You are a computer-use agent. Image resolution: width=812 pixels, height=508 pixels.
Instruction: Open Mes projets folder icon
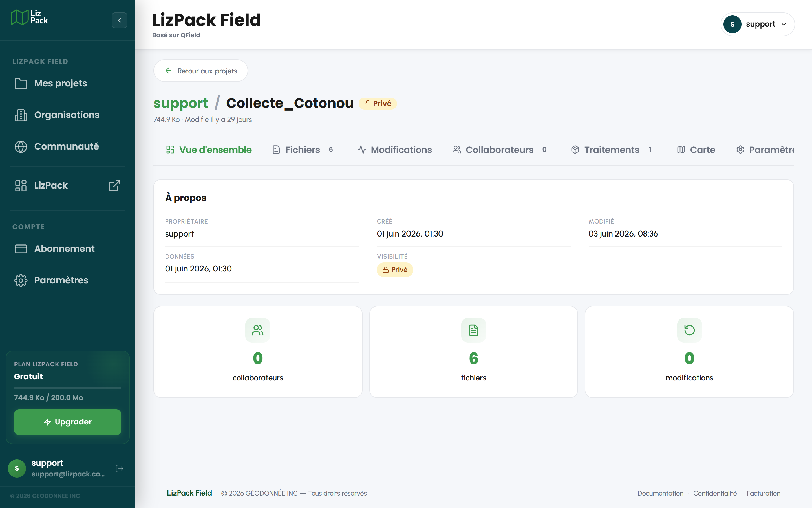(x=21, y=83)
